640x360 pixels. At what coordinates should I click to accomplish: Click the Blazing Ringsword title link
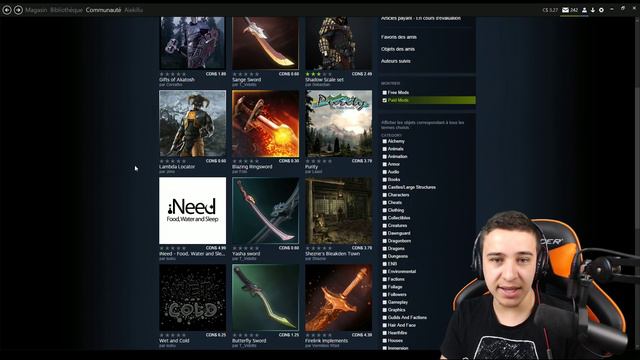pos(252,167)
